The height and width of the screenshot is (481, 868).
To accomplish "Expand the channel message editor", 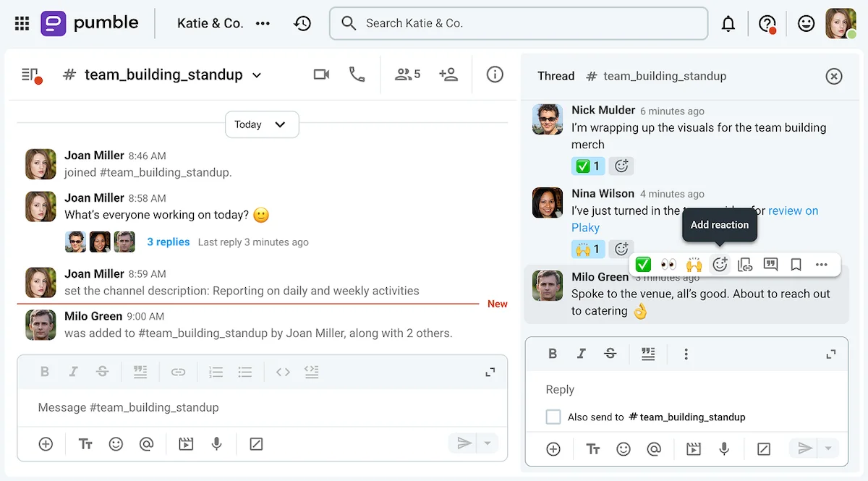I will click(x=490, y=372).
